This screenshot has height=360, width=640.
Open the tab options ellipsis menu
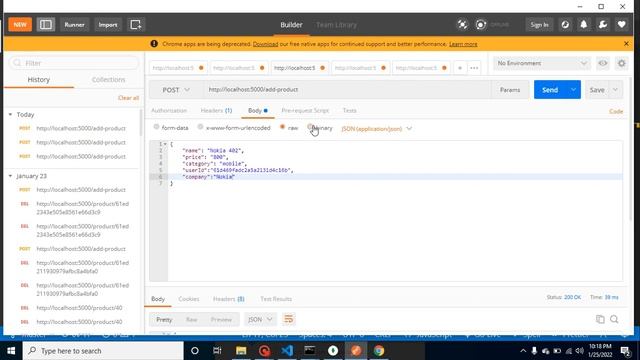(474, 68)
